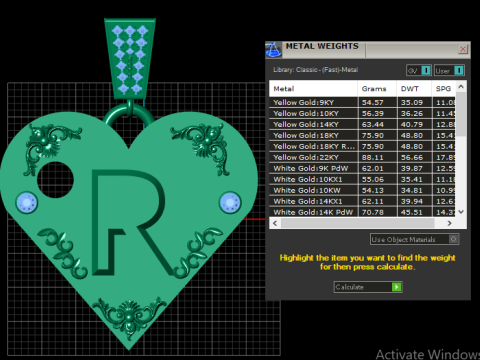
Task: Select the pendant bail with diamond pattern
Action: 130,59
